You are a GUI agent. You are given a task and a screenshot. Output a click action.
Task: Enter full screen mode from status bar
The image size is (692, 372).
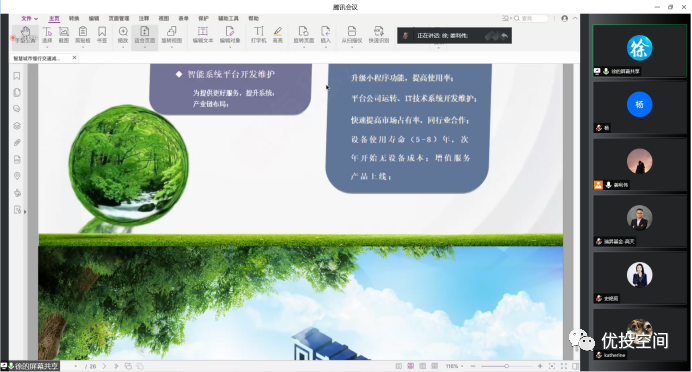[x=564, y=366]
